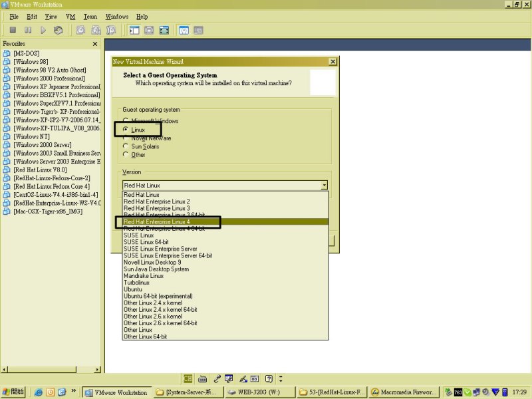Collapse the Version dropdown arrow

(324, 186)
